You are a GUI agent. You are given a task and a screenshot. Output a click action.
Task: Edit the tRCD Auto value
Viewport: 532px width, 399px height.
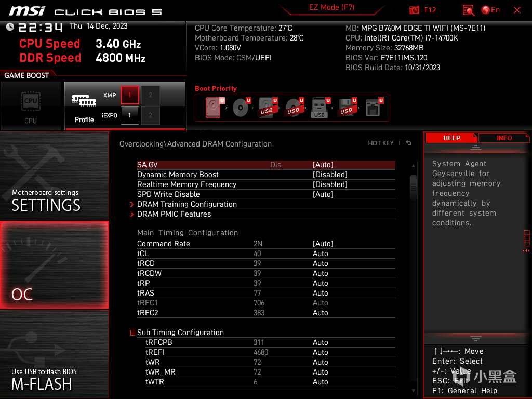[x=320, y=263]
